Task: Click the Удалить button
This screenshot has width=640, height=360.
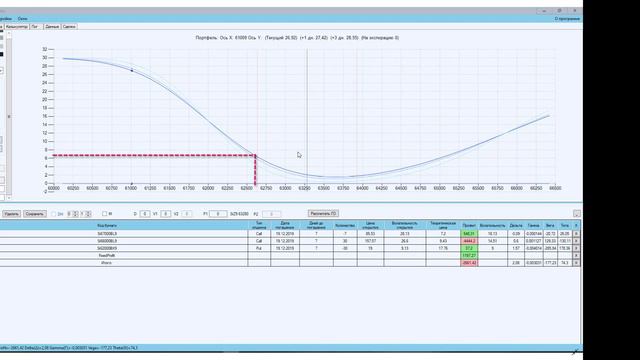Action: pos(11,214)
